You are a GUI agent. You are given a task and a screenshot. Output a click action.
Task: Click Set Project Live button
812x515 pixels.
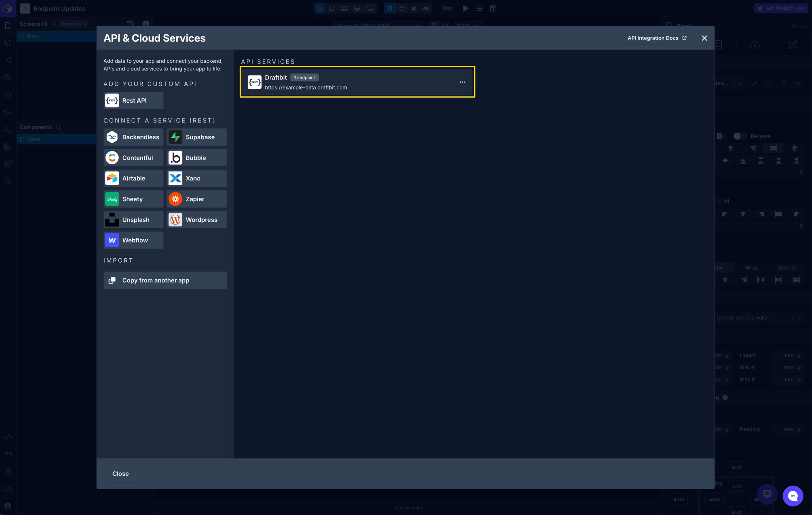[781, 8]
